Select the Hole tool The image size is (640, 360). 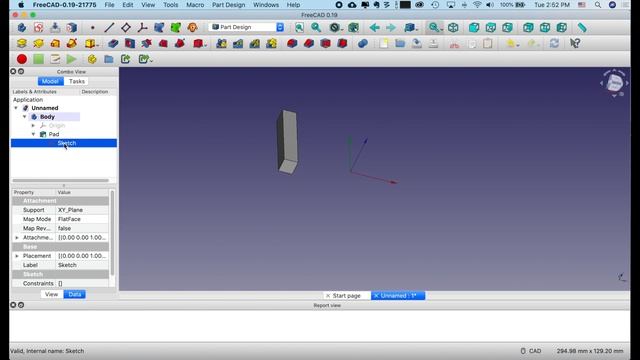click(x=130, y=43)
